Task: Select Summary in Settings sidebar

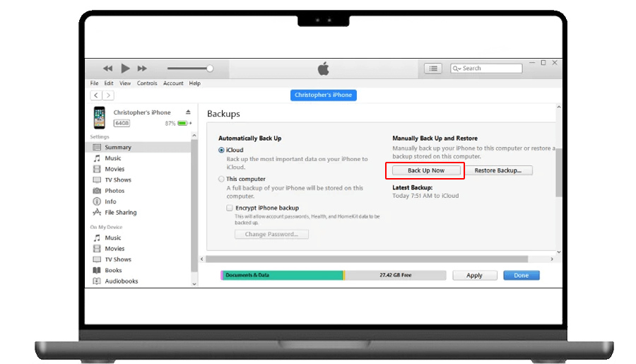Action: pos(139,147)
